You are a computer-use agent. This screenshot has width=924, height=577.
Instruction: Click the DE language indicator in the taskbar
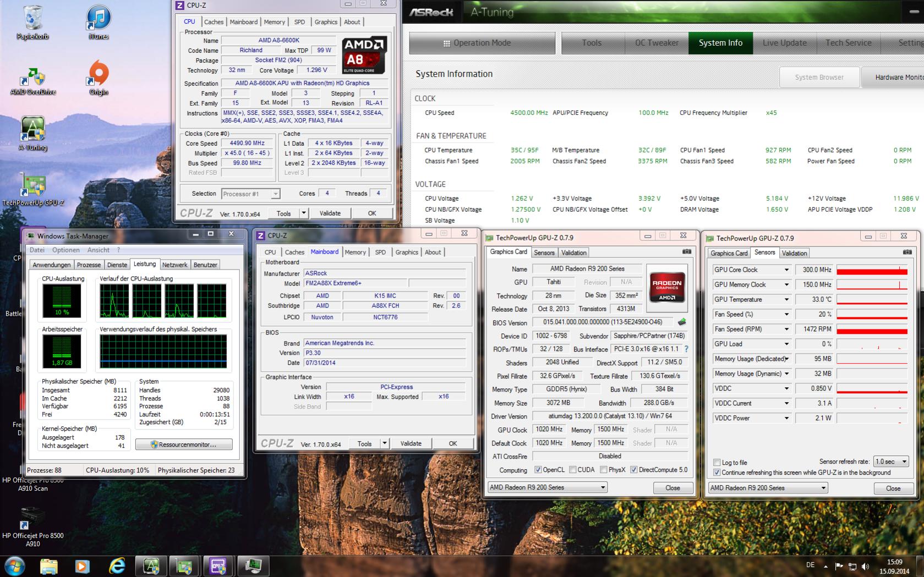[x=810, y=565]
